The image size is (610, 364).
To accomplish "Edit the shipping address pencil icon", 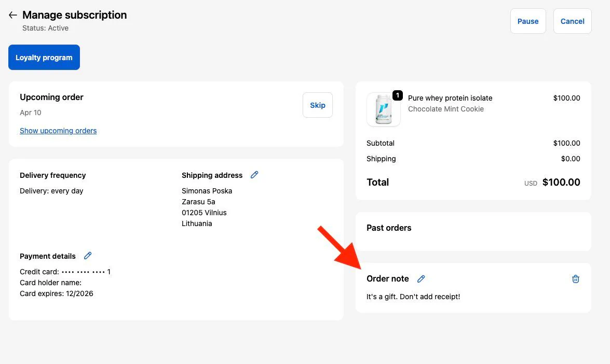I will [254, 175].
